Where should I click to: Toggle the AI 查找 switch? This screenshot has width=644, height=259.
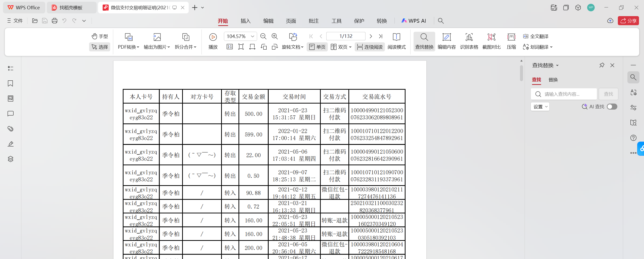[612, 107]
